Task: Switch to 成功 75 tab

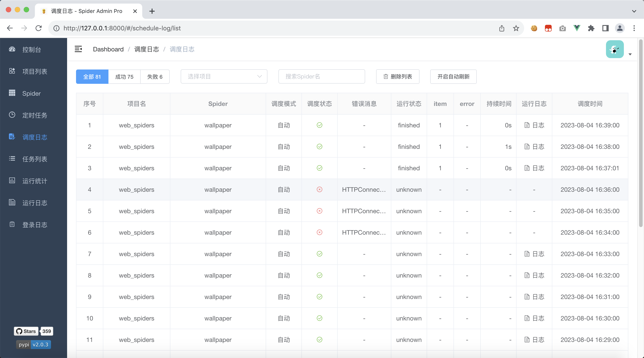Action: tap(124, 76)
